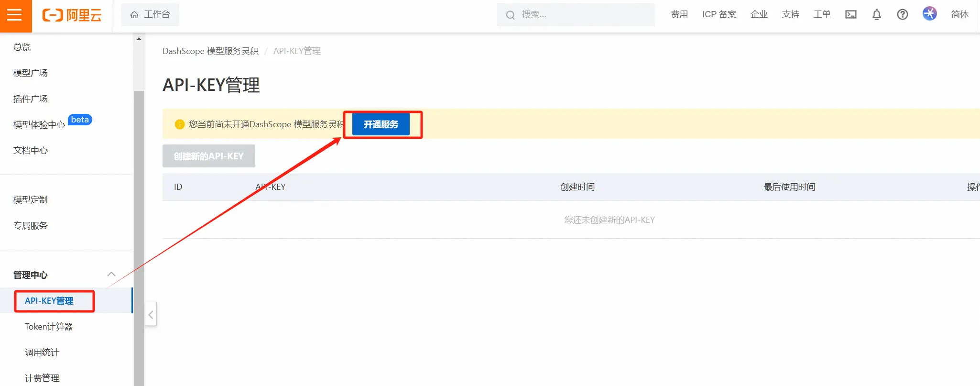This screenshot has height=386, width=980.
Task: Open the notifications bell
Action: pyautogui.click(x=877, y=14)
